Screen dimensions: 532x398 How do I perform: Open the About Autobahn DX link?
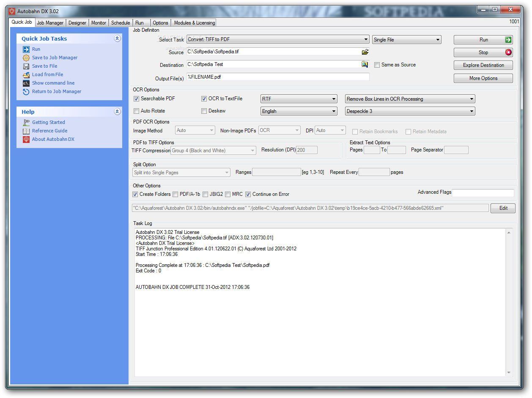coord(53,139)
